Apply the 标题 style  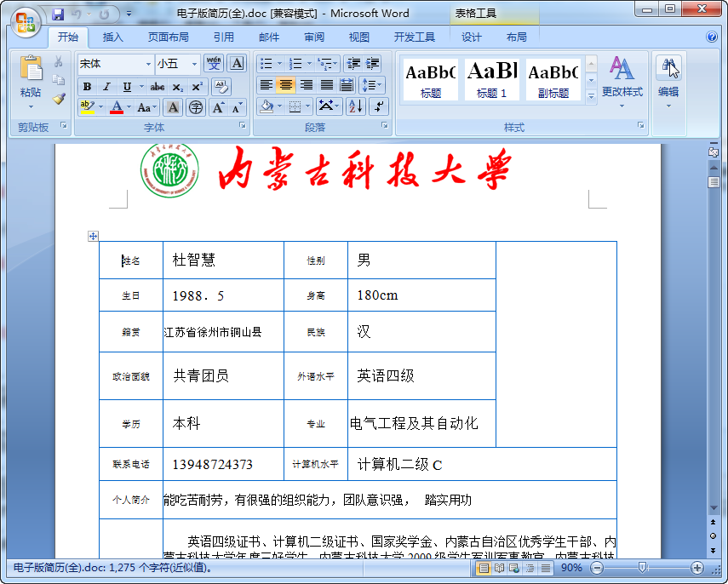tap(430, 79)
